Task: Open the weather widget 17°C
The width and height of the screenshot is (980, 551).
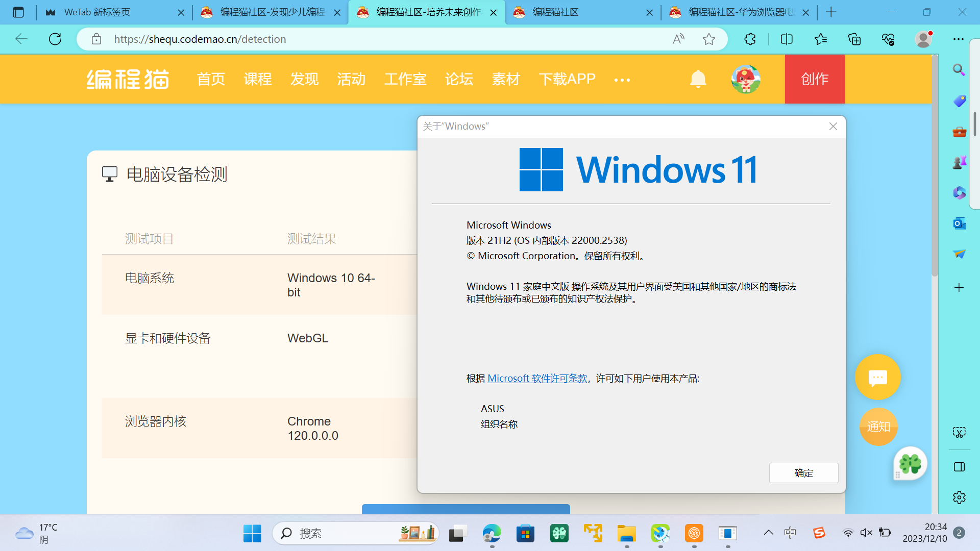Action: [37, 534]
